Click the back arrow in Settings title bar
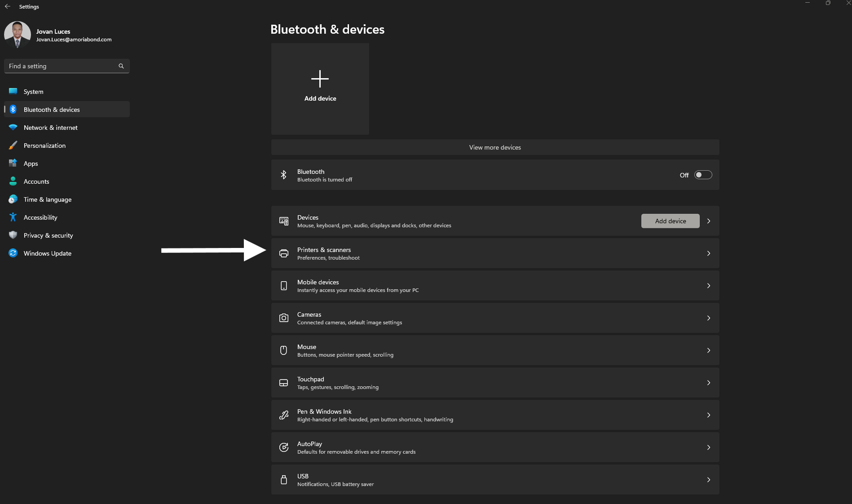This screenshot has height=504, width=852. click(7, 7)
